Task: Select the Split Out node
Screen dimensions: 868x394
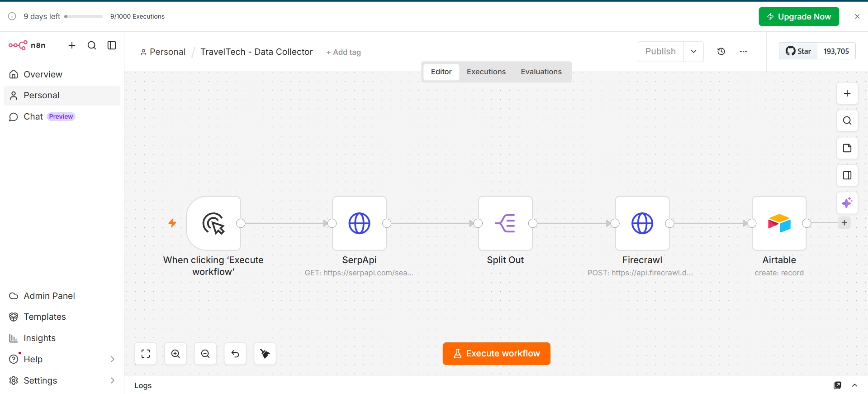Action: tap(505, 223)
